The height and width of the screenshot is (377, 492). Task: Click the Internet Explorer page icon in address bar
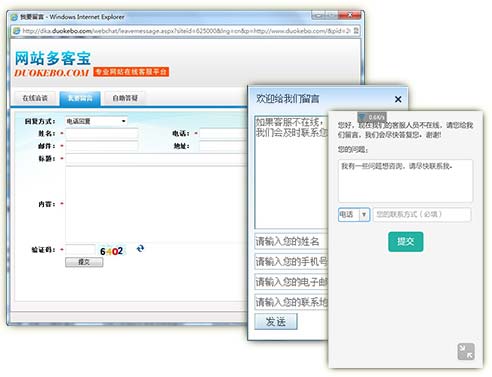point(16,31)
